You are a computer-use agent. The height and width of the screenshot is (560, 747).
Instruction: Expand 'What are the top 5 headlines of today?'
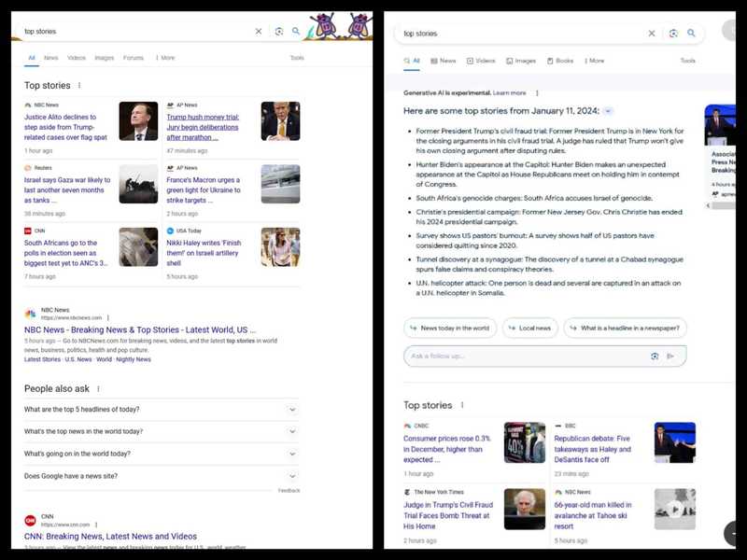292,410
